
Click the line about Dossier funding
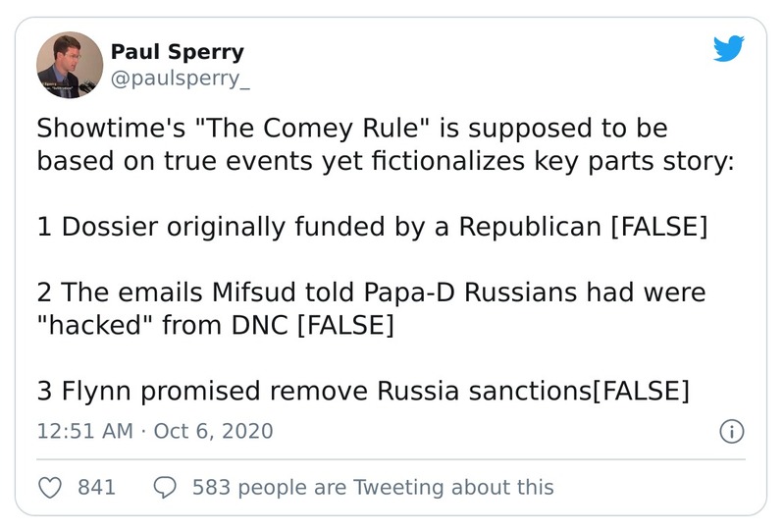pos(314,227)
